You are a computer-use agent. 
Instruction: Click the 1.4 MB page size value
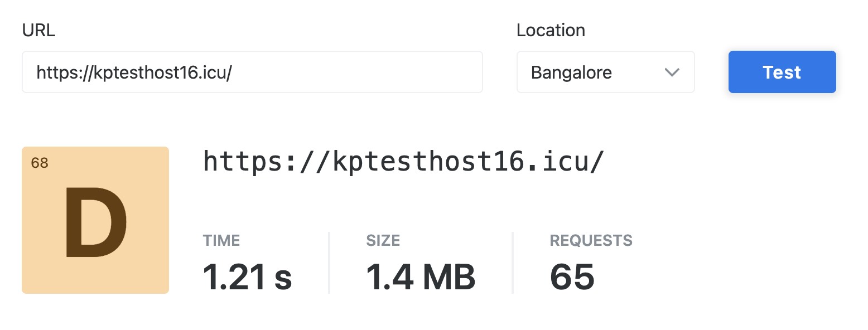point(421,276)
